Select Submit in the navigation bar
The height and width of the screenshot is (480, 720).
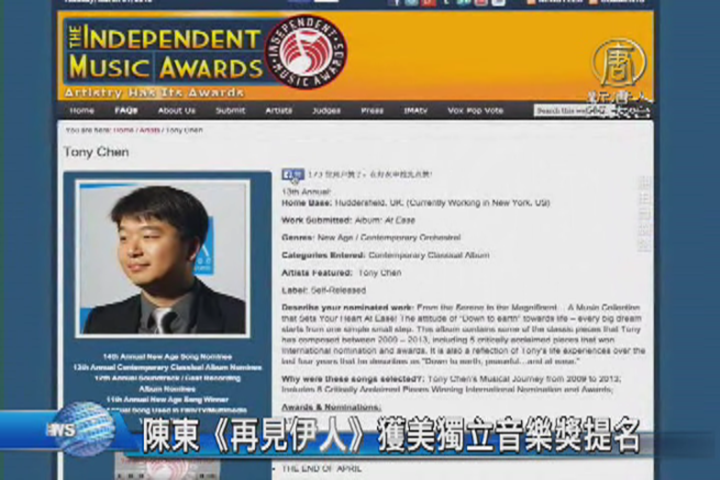click(230, 110)
